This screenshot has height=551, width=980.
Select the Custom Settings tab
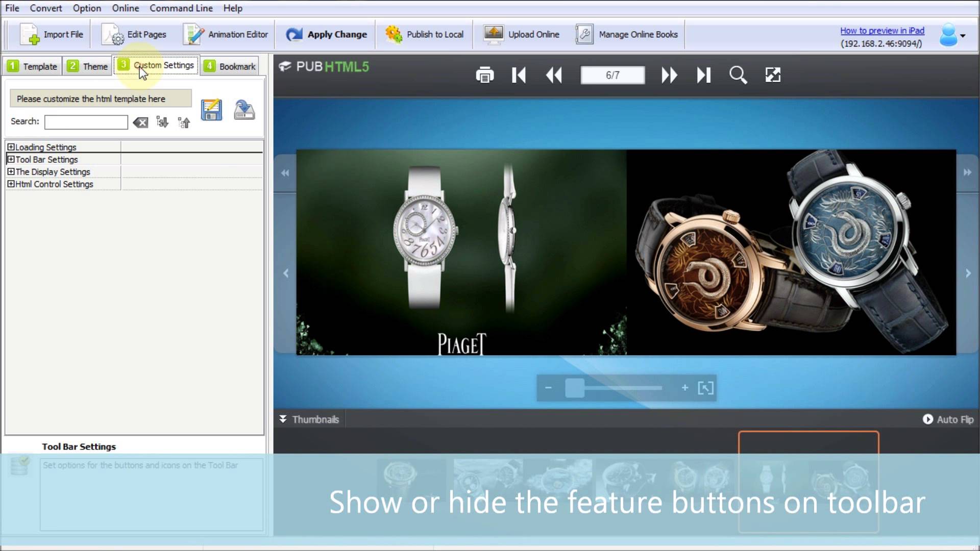tap(156, 65)
